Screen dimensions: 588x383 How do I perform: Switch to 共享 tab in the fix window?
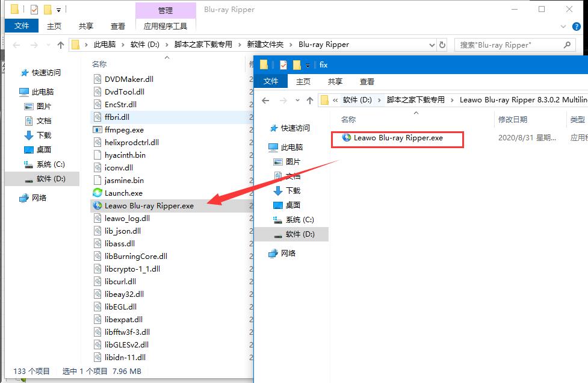click(335, 81)
